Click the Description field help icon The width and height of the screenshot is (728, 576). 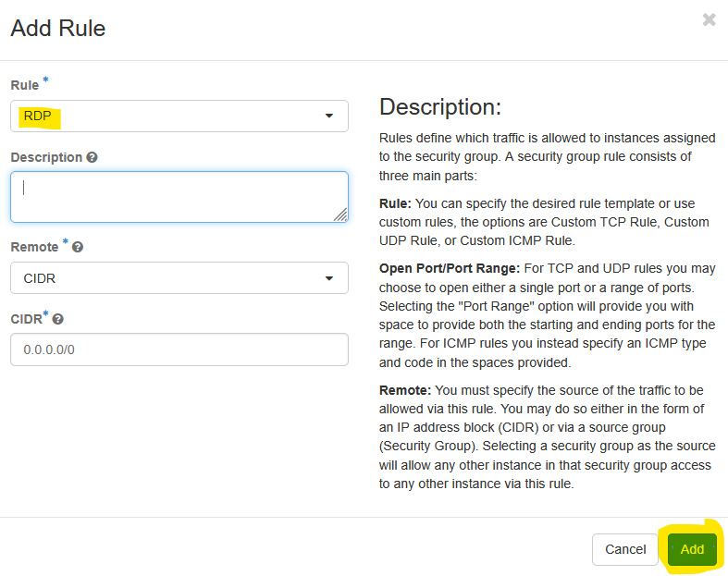coord(92,157)
